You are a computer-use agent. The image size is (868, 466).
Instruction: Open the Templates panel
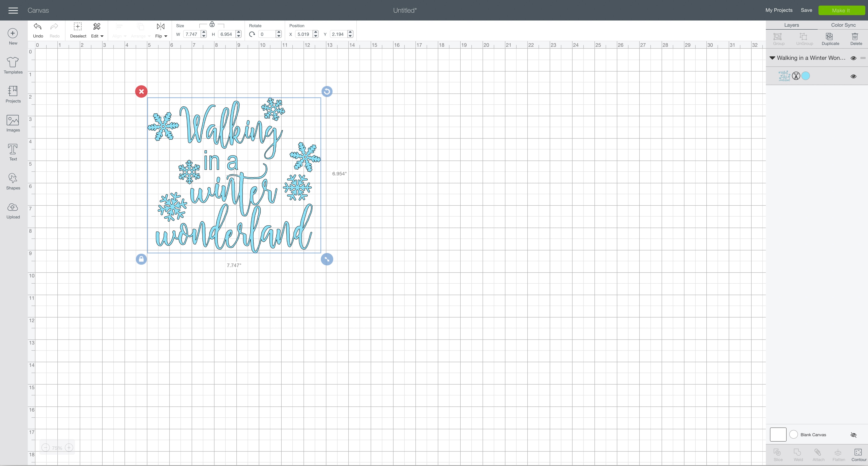13,65
